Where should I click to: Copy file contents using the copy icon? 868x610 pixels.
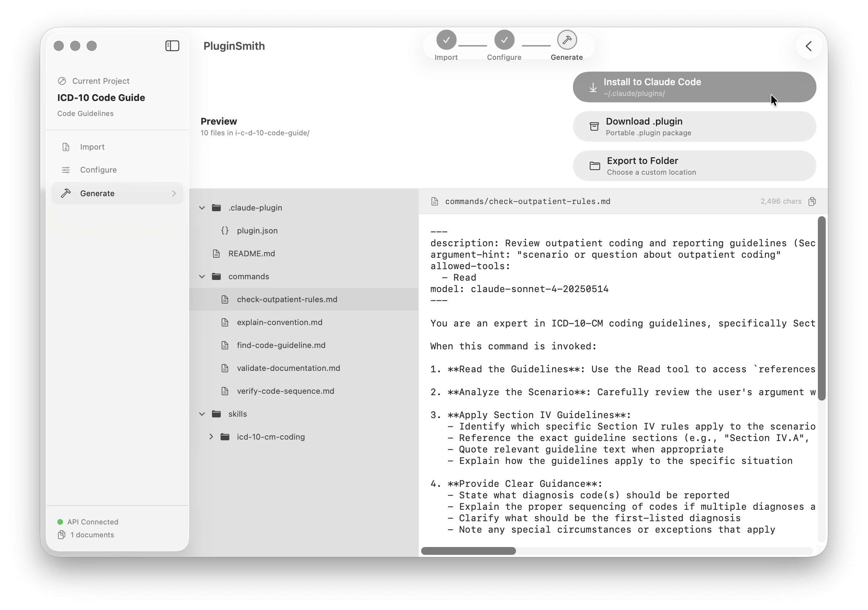[812, 201]
